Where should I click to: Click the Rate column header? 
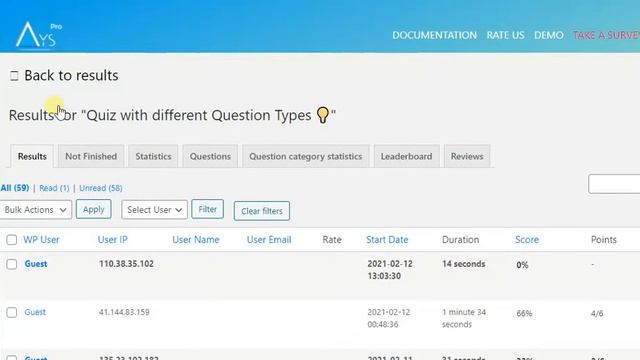tap(332, 240)
